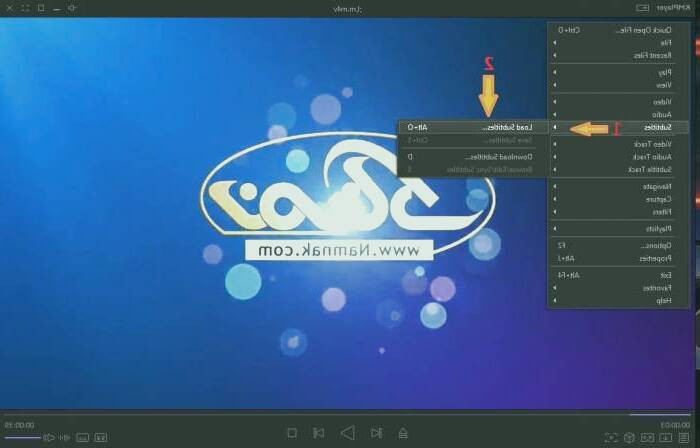Open the playlist panel with the list icon

click(x=683, y=438)
